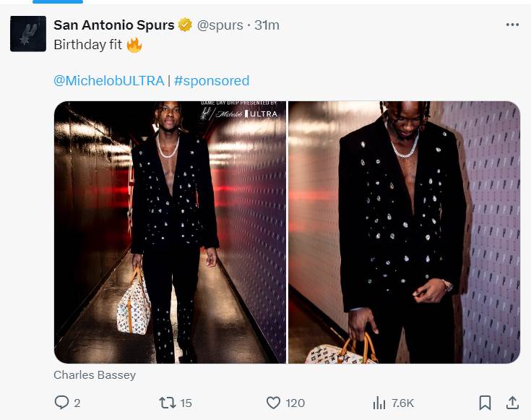Select the blue active tab indicator
The width and height of the screenshot is (531, 420).
(x=58, y=1)
